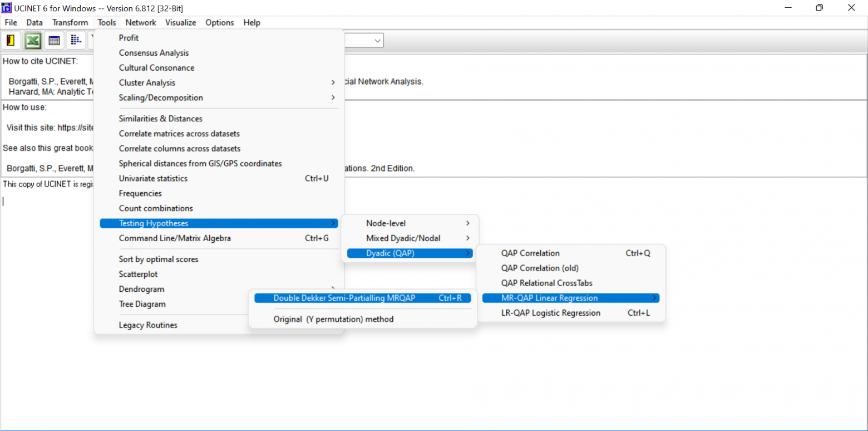Open Similarities & Distances
Viewport: 868px width, 431px height.
coord(219,119)
